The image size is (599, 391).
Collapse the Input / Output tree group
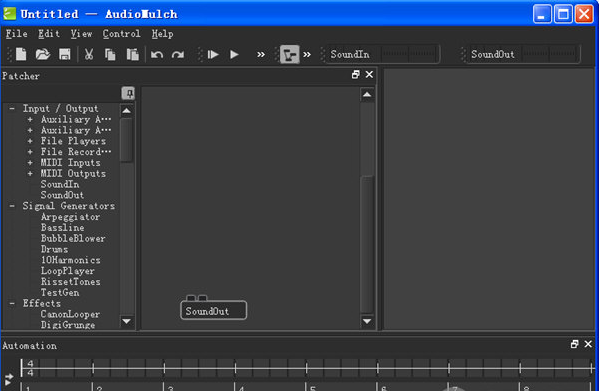pos(12,109)
